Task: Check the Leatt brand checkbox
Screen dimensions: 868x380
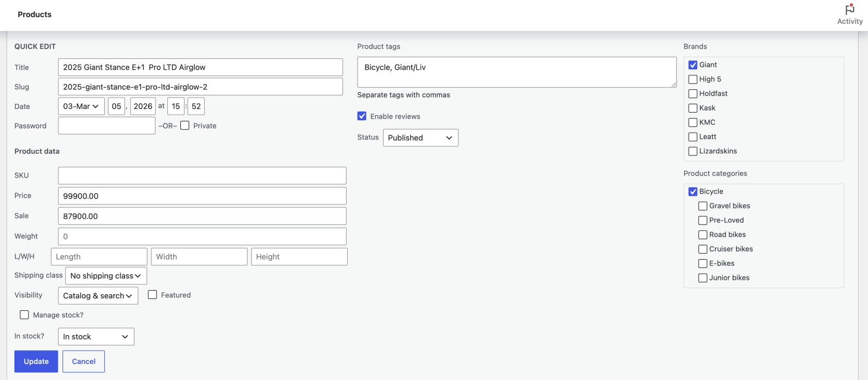Action: 693,137
